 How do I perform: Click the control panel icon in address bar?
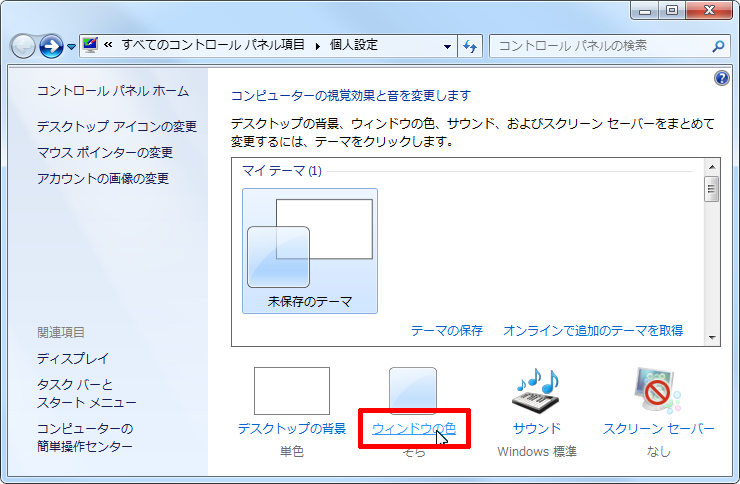click(90, 45)
